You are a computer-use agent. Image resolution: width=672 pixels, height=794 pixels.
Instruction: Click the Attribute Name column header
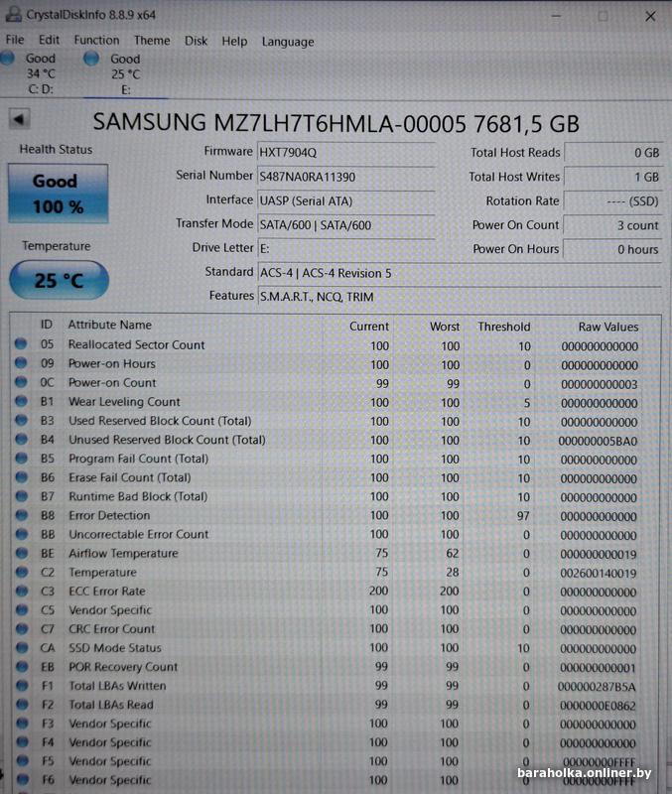tap(110, 326)
